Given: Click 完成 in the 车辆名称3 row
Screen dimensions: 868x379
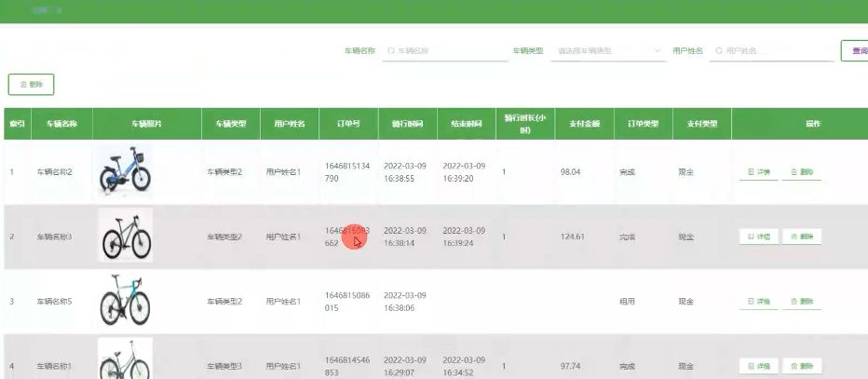Looking at the screenshot, I should (x=627, y=237).
